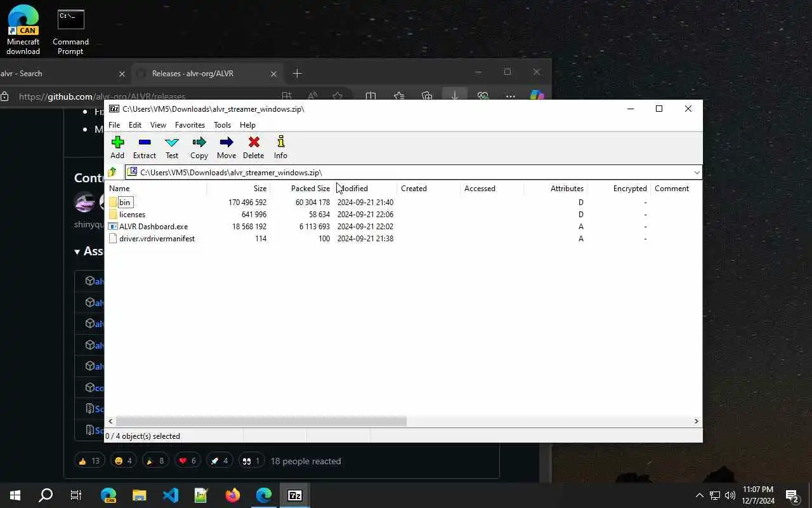Select ALVR Dashboard.exe file
This screenshot has width=812, height=508.
pyautogui.click(x=154, y=227)
